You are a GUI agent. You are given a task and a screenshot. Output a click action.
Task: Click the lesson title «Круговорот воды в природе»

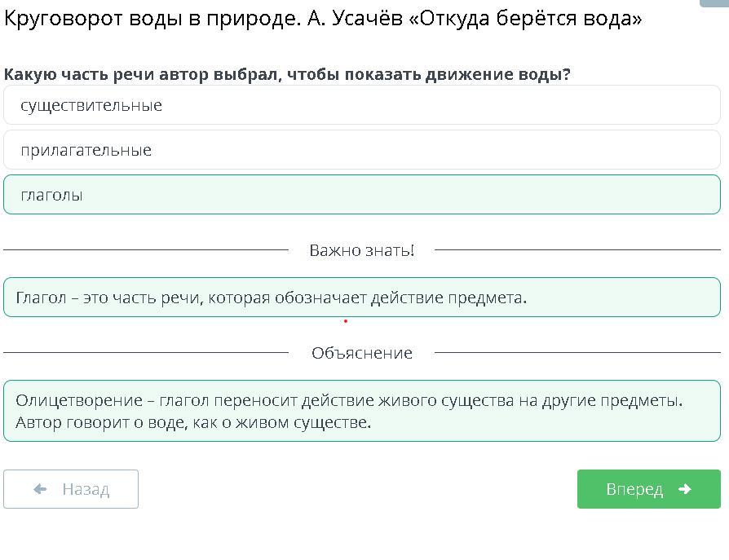[152, 19]
